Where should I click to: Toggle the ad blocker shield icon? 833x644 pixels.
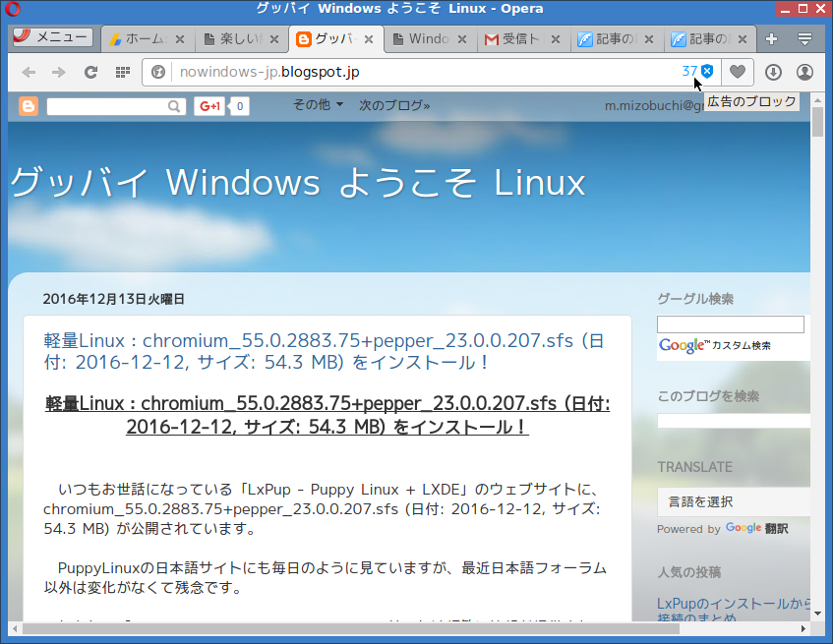(x=707, y=71)
